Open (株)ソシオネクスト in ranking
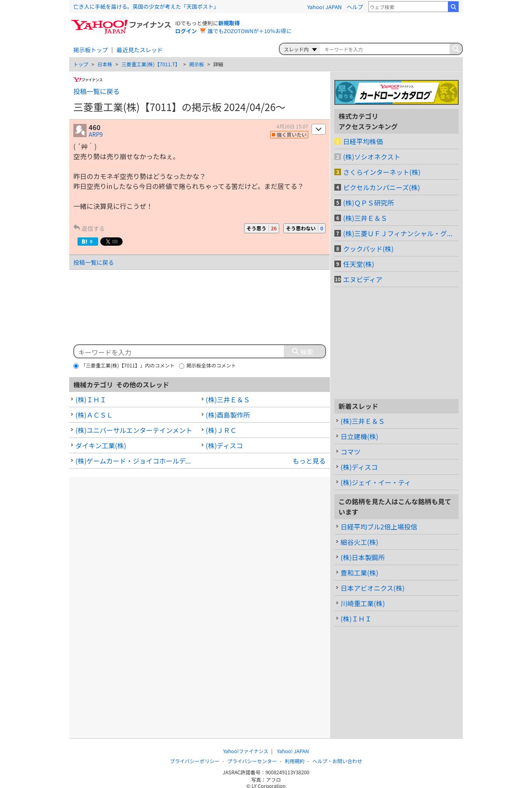Viewport: 532px width, 788px height. pos(371,157)
